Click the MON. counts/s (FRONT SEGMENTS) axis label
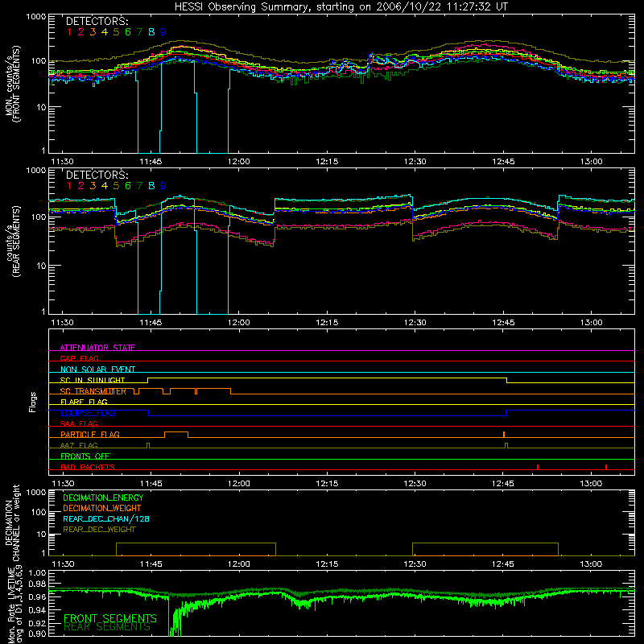The width and height of the screenshot is (644, 644). click(x=12, y=84)
